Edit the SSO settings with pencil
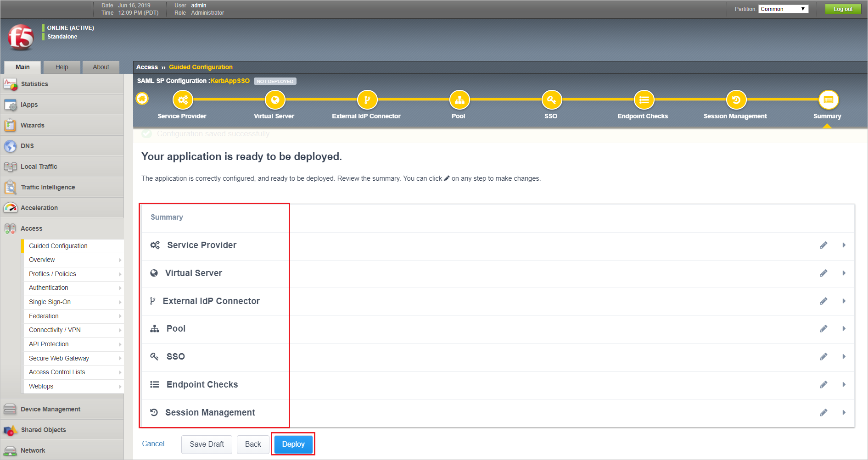868x460 pixels. point(823,357)
